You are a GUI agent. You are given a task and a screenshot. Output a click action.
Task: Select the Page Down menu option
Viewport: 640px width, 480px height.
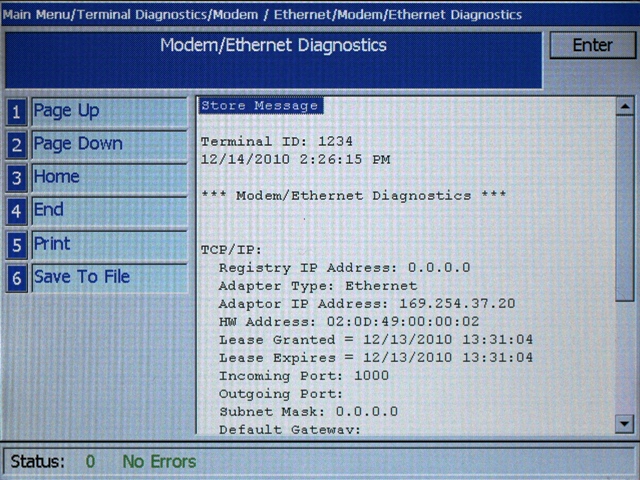(x=108, y=144)
